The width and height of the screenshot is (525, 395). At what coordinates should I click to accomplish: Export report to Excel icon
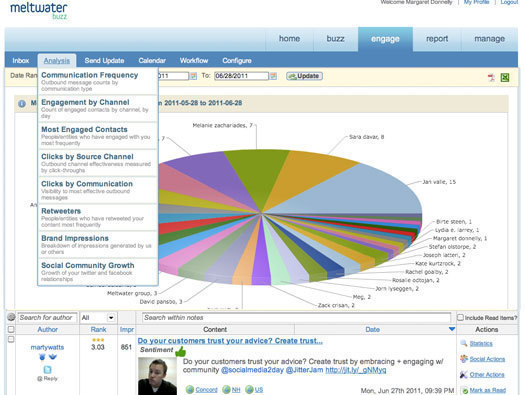tap(505, 78)
